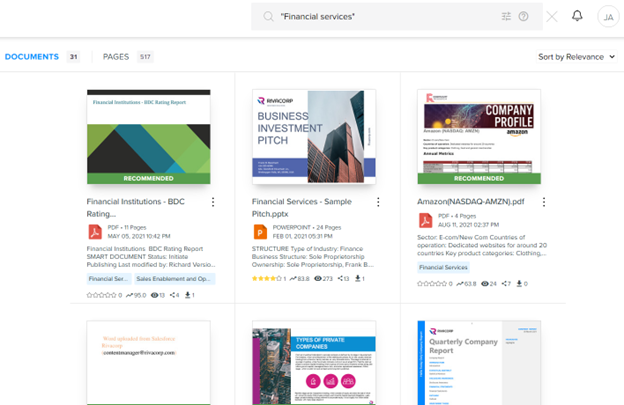Image resolution: width=624 pixels, height=405 pixels.
Task: Click Documents count badge 31
Action: click(x=73, y=57)
